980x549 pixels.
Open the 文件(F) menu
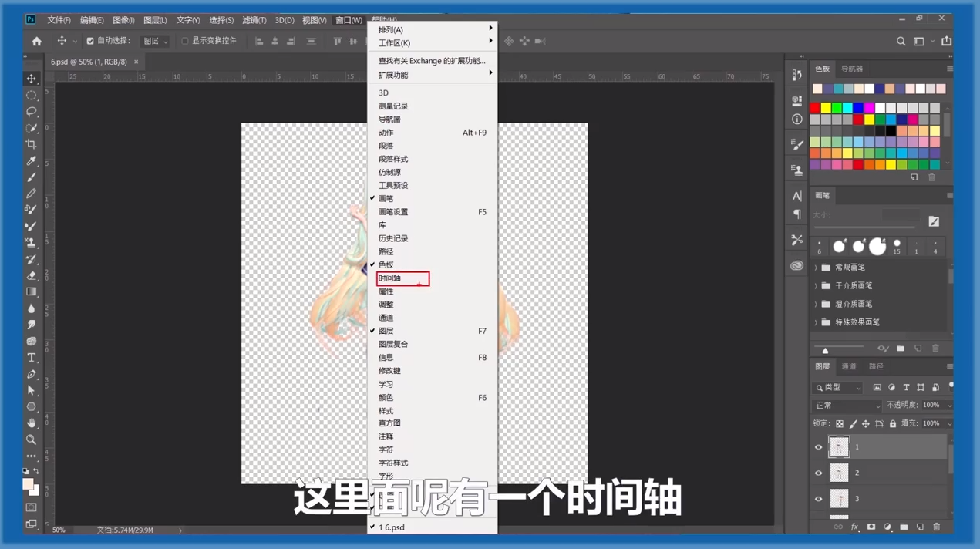point(59,20)
